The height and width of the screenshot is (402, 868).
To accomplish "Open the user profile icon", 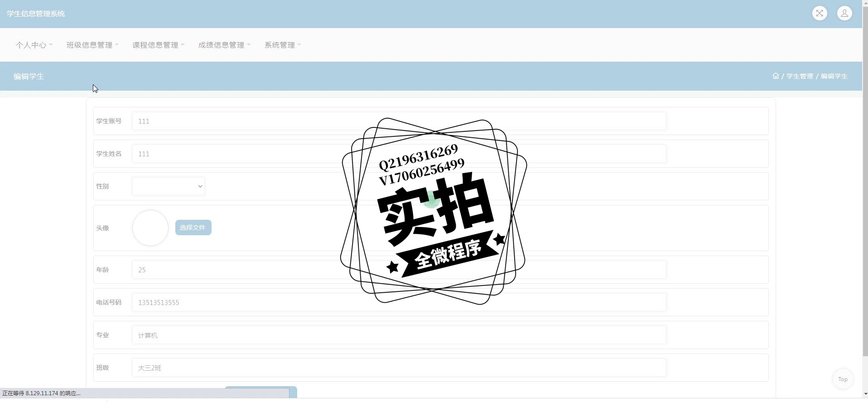I will (x=844, y=13).
